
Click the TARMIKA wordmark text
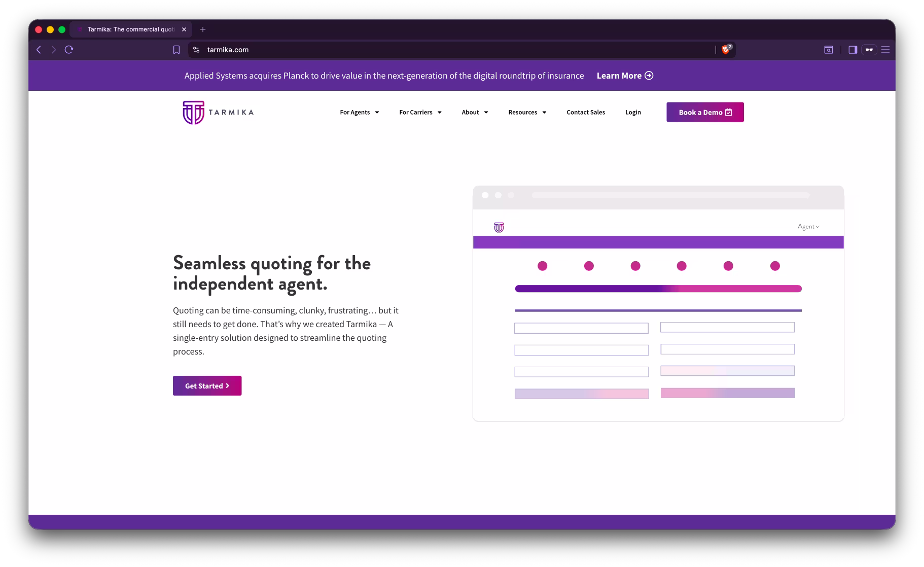pos(231,112)
